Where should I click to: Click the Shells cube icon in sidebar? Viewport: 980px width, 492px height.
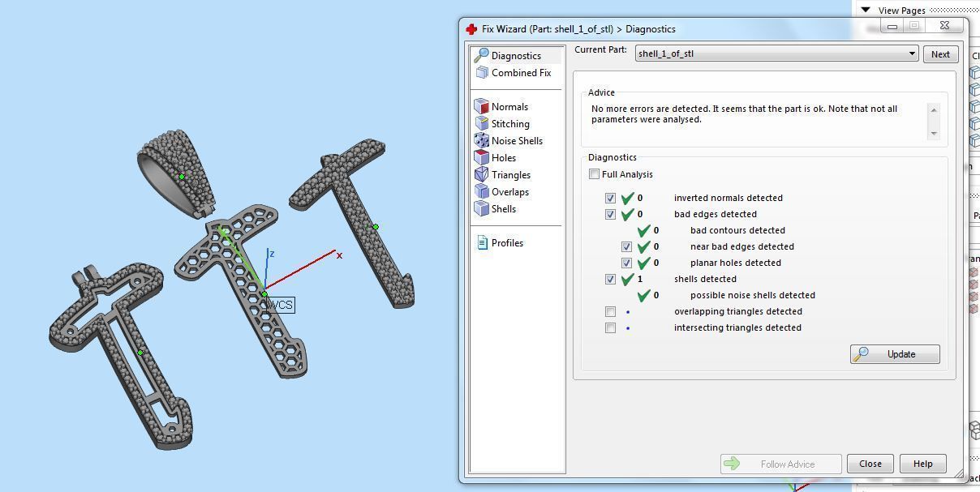coord(481,208)
